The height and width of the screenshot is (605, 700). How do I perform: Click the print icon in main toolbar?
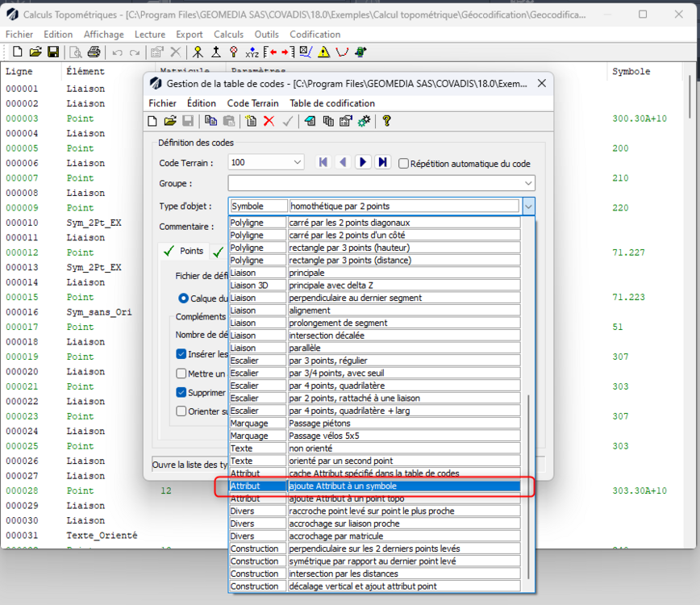click(x=94, y=52)
